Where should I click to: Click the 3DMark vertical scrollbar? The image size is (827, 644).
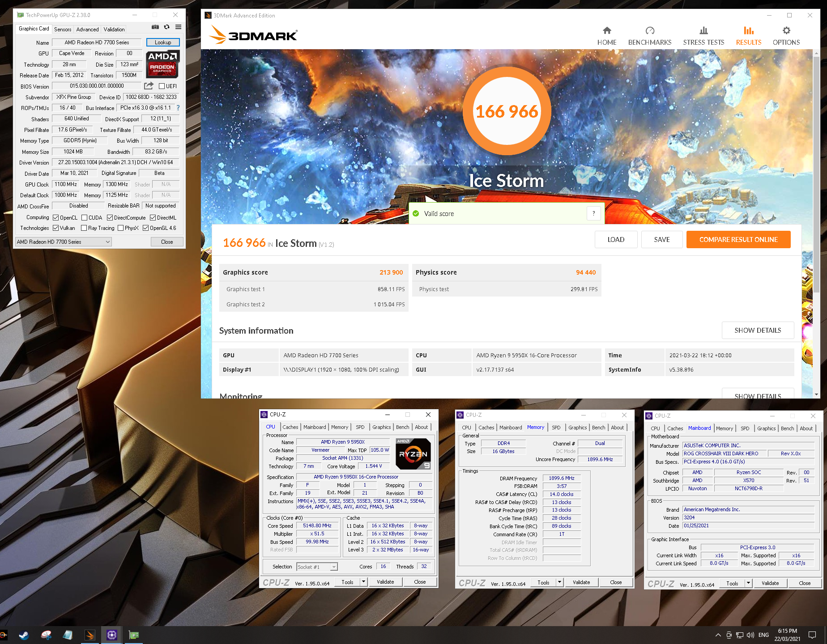click(817, 174)
